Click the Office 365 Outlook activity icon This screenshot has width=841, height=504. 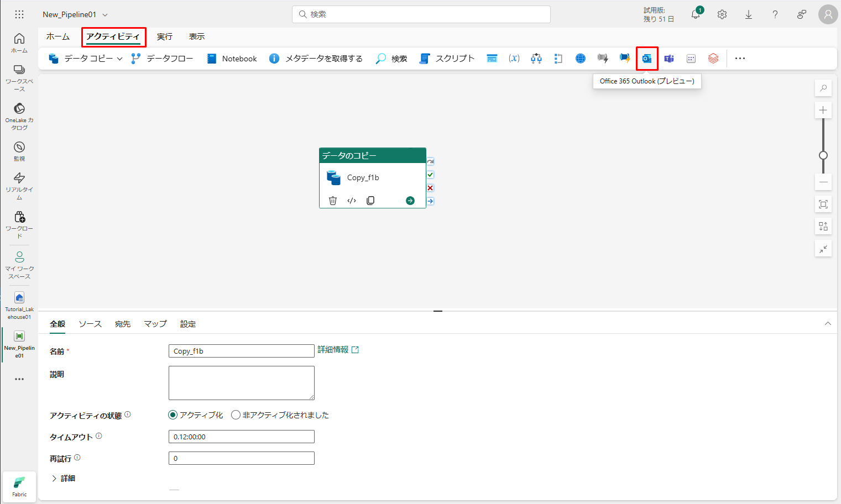coord(647,59)
